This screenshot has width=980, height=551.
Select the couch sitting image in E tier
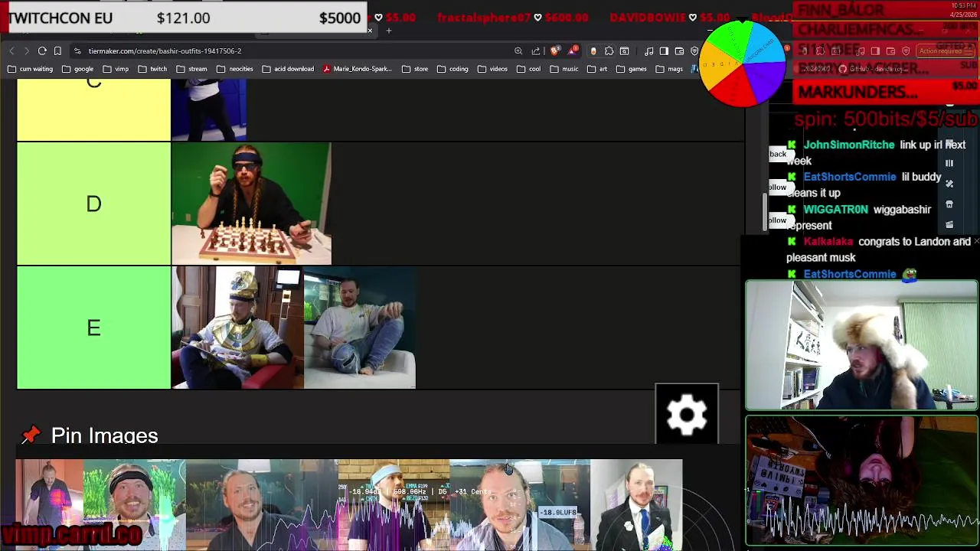(360, 328)
